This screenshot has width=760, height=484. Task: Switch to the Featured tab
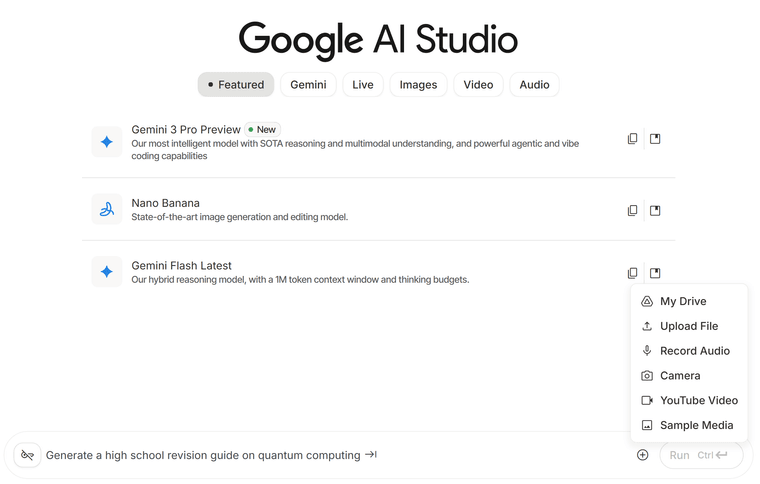(236, 85)
